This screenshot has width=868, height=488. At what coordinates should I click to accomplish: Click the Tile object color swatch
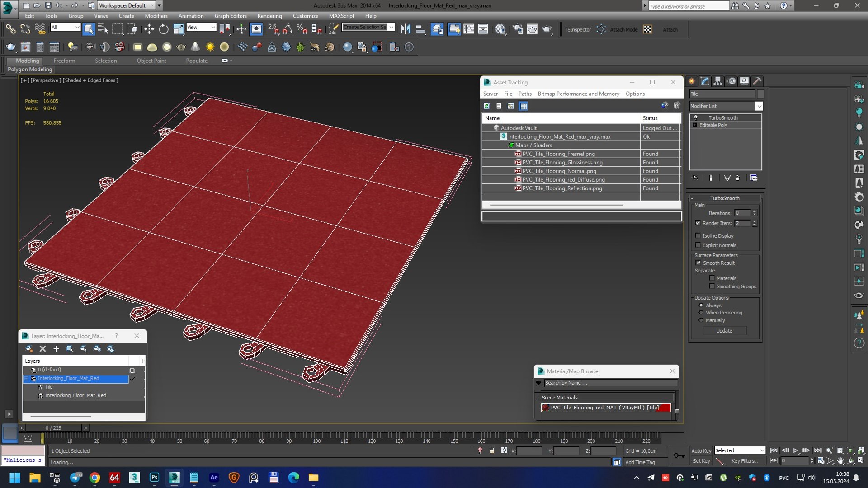coord(760,94)
